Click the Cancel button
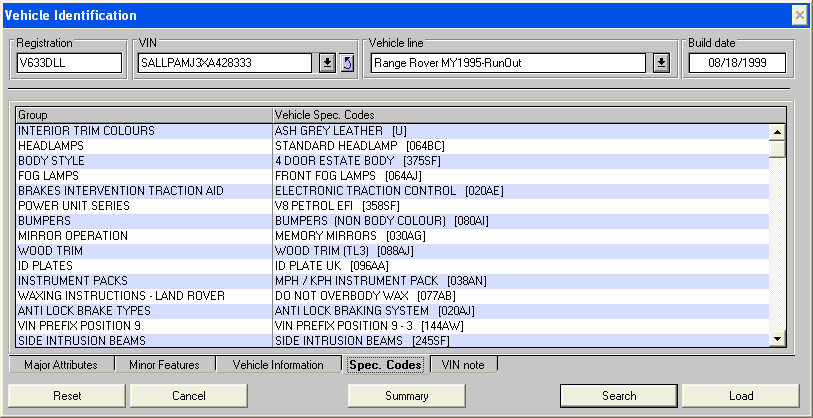 (189, 396)
